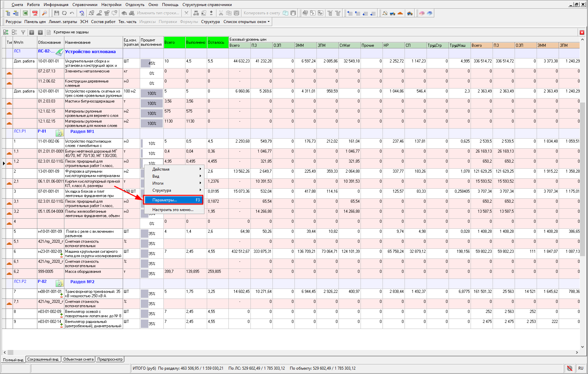588x374 pixels.
Task: Close the filter criteria bar with red X
Action: [x=582, y=32]
